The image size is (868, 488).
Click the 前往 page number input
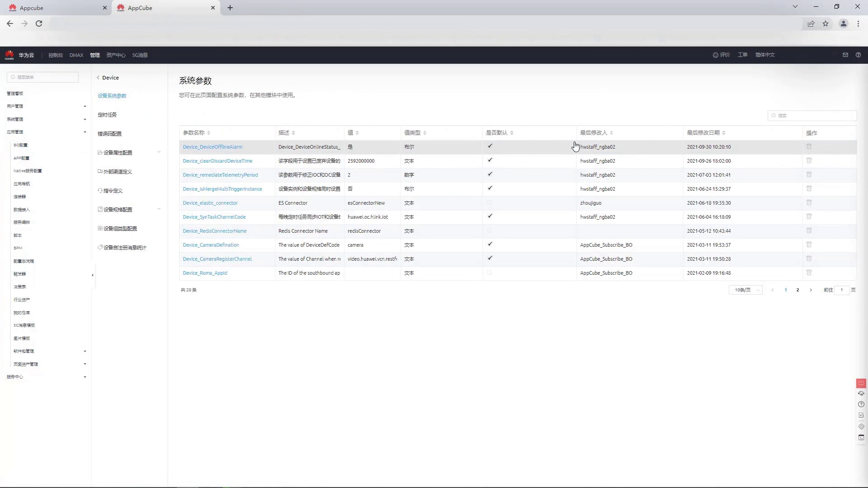tap(842, 290)
